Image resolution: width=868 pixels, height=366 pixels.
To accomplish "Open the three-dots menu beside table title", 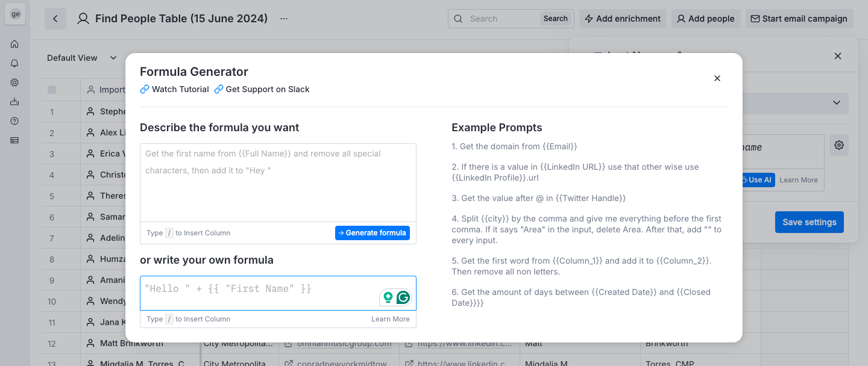I will click(284, 19).
